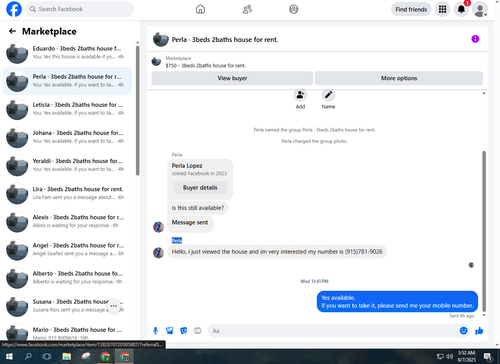Open the notifications bell
Image resolution: width=500 pixels, height=364 pixels.
(461, 9)
